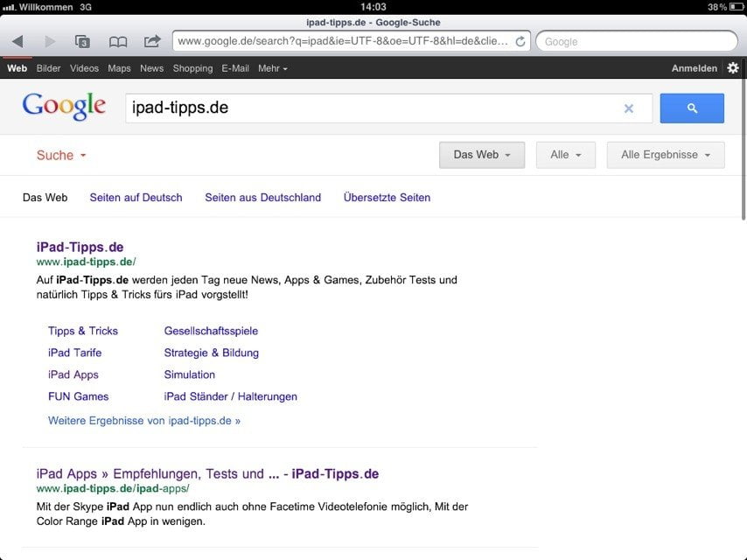Open the Tipps & Tricks sitelink
747x560 pixels.
83,331
